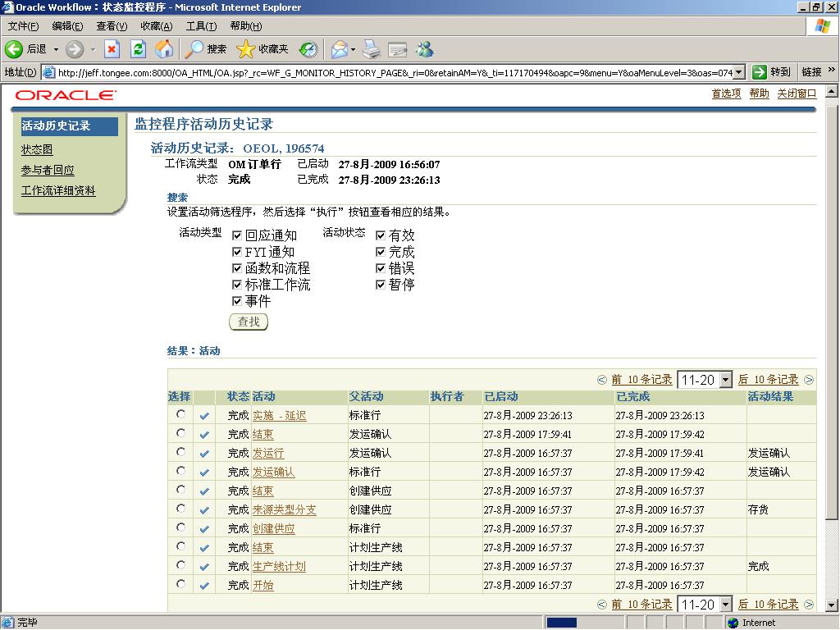Open the Forward button history dropdown arrow
The height and width of the screenshot is (630, 840).
click(94, 49)
